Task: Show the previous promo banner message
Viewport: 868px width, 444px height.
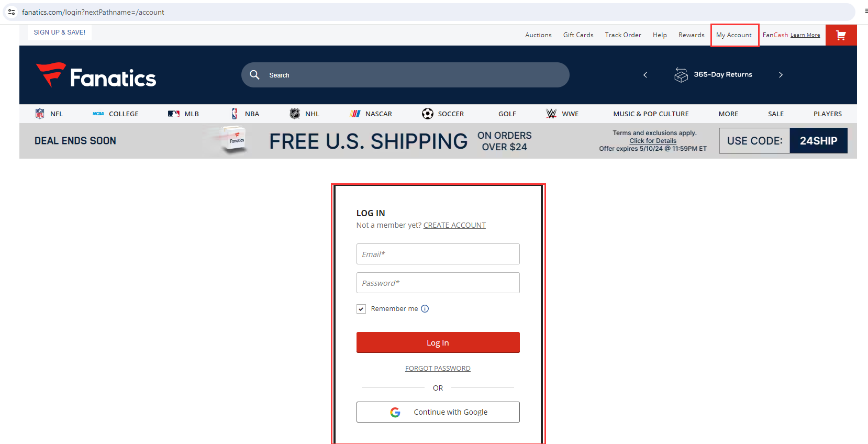Action: [x=645, y=75]
